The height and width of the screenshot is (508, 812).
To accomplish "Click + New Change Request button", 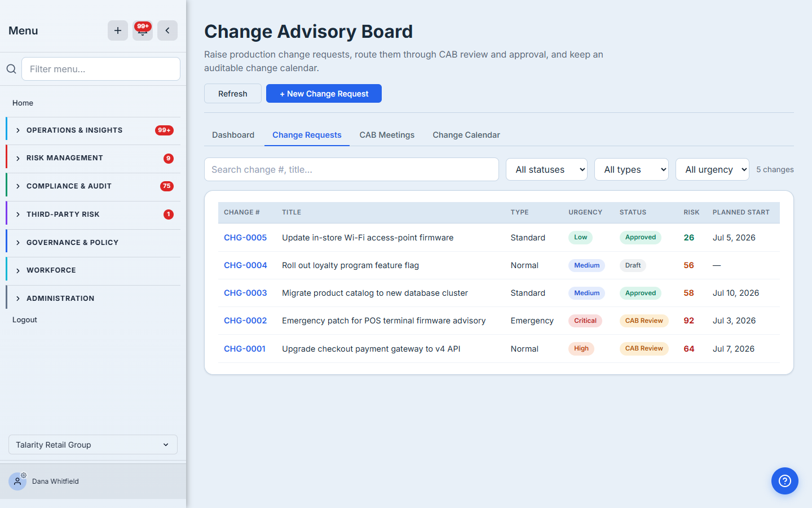I will (x=324, y=94).
